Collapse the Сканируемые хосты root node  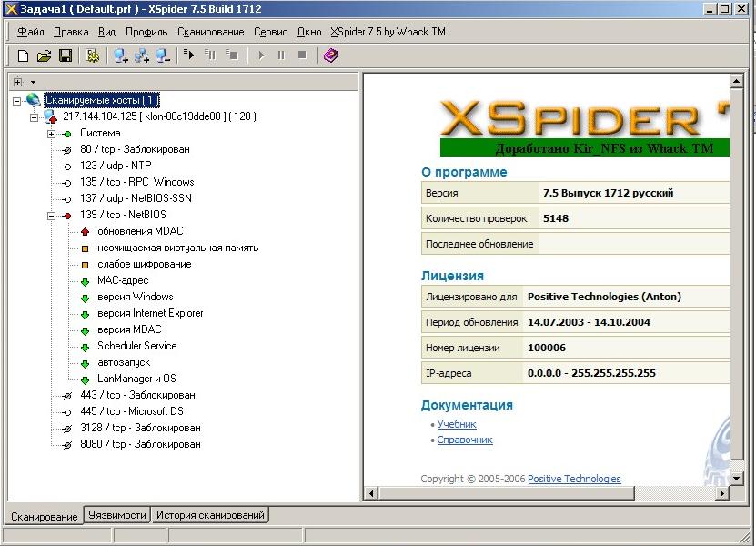click(17, 101)
